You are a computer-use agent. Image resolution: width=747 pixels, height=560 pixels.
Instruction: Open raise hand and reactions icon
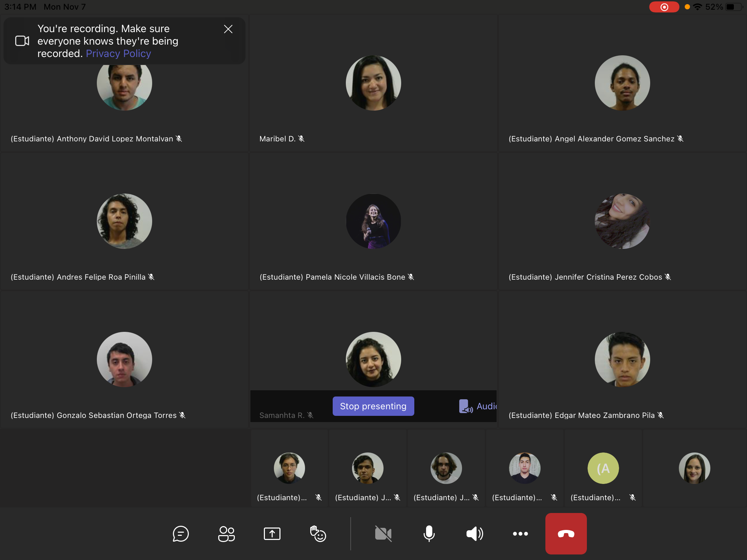click(318, 534)
